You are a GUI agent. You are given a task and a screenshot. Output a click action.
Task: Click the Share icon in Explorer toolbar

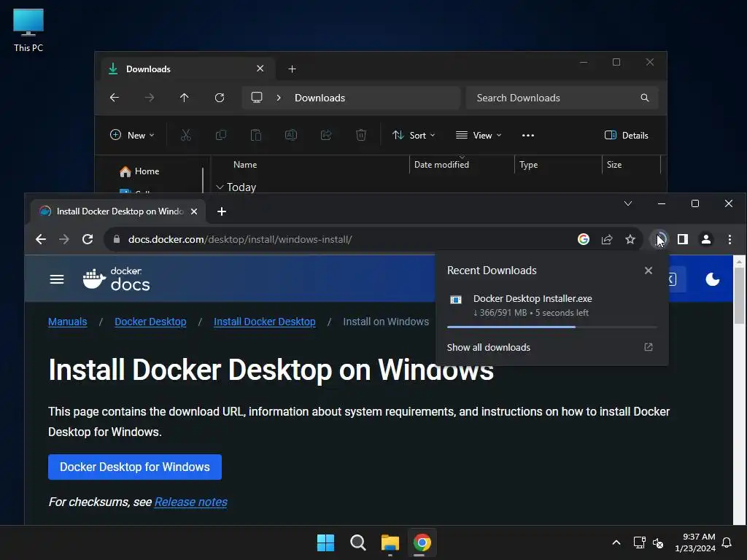[x=326, y=135]
